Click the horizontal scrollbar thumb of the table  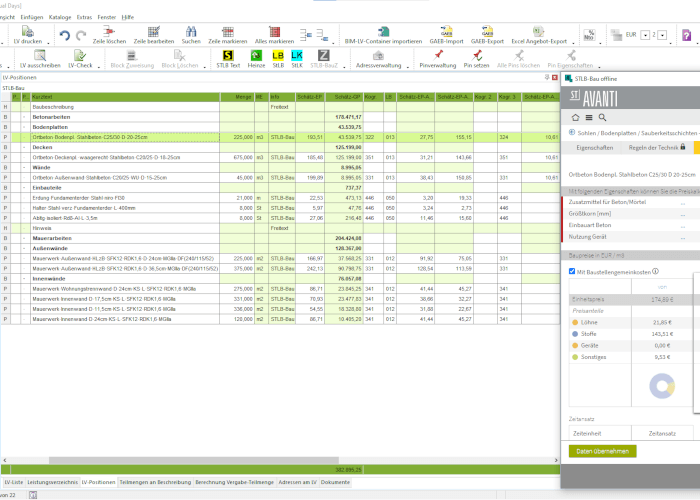[194, 460]
